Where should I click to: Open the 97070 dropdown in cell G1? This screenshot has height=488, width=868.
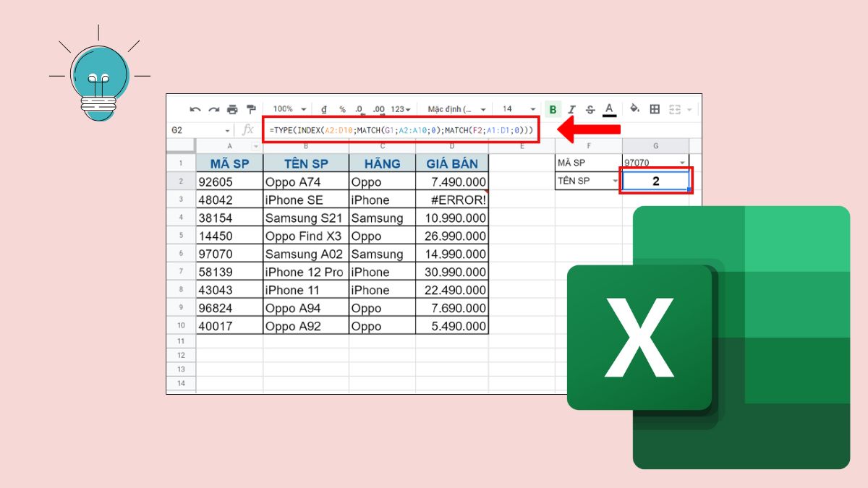point(683,163)
